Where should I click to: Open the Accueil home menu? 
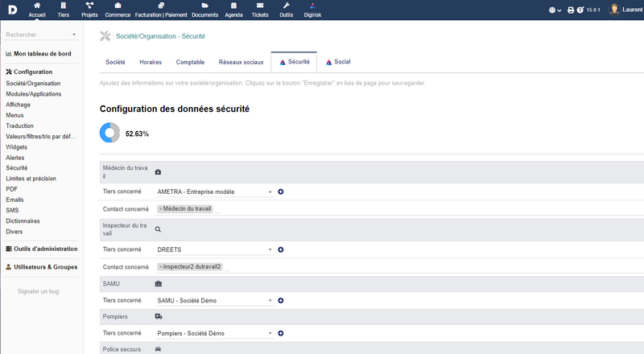coord(37,10)
